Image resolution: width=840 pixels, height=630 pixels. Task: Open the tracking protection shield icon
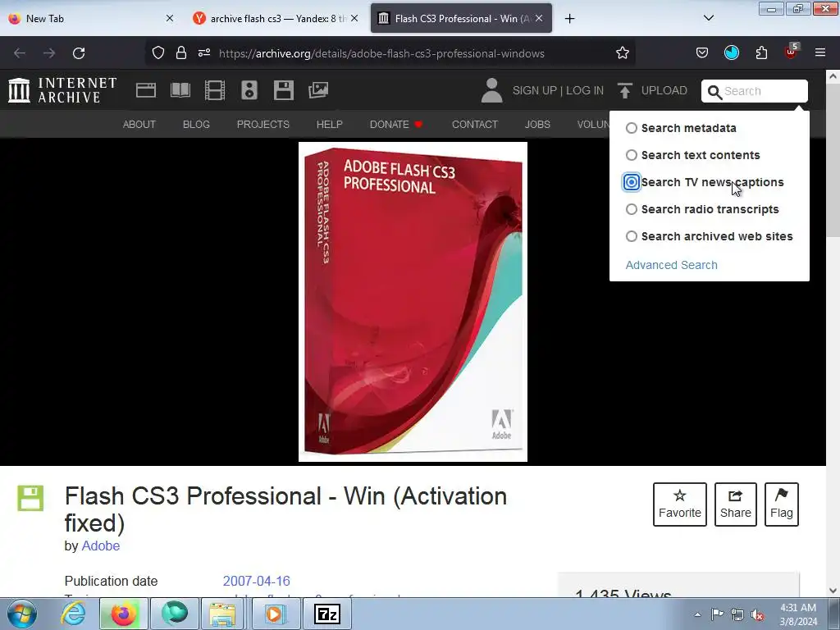click(x=158, y=52)
